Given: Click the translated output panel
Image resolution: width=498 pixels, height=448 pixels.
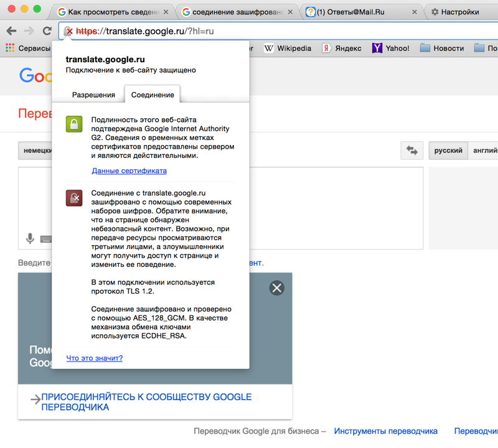Looking at the screenshot, I should 463,208.
